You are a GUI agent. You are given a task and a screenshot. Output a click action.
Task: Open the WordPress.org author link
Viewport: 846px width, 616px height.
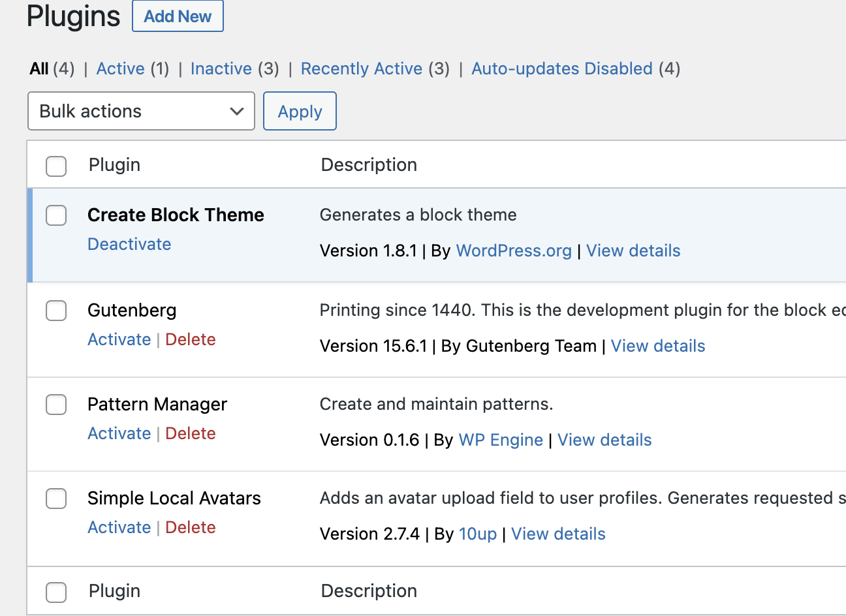(x=514, y=251)
